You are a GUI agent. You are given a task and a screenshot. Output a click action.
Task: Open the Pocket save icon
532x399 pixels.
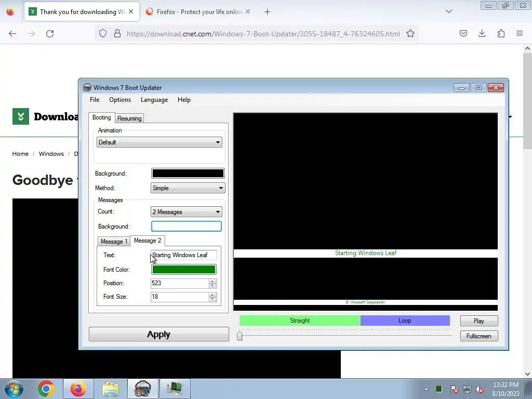click(463, 33)
